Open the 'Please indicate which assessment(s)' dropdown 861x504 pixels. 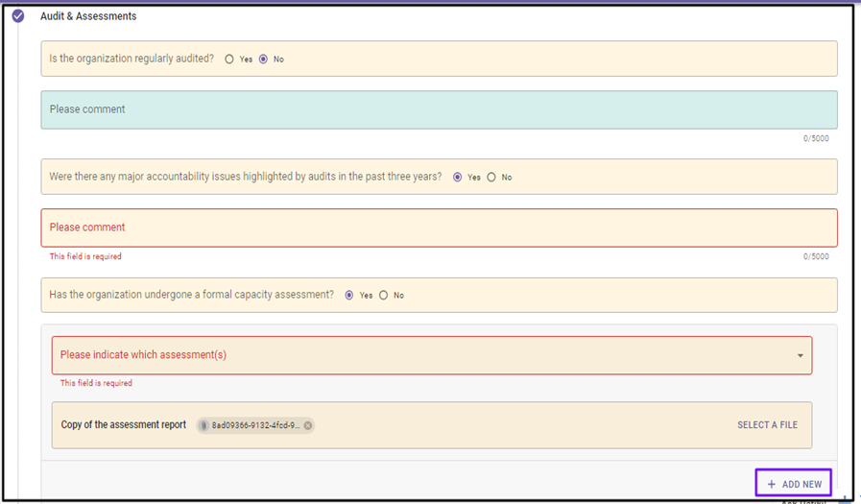(x=422, y=355)
